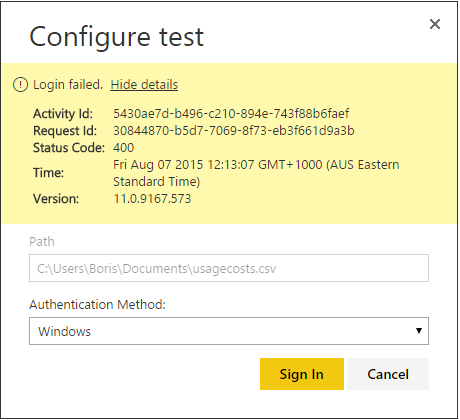The height and width of the screenshot is (420, 460).
Task: Click the Hide details link
Action: [144, 85]
